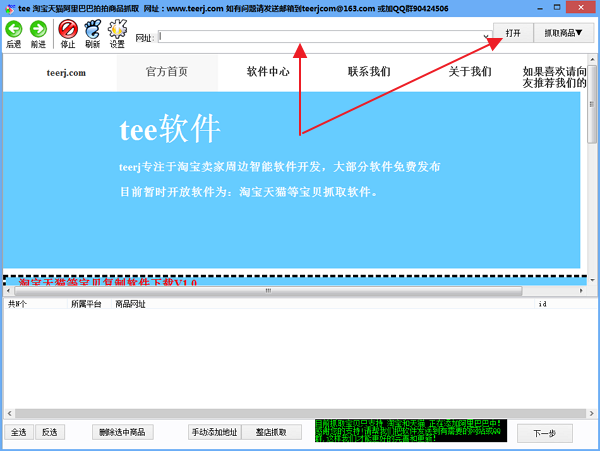
Task: Click the web page scroll-up arrow
Action: [592, 60]
